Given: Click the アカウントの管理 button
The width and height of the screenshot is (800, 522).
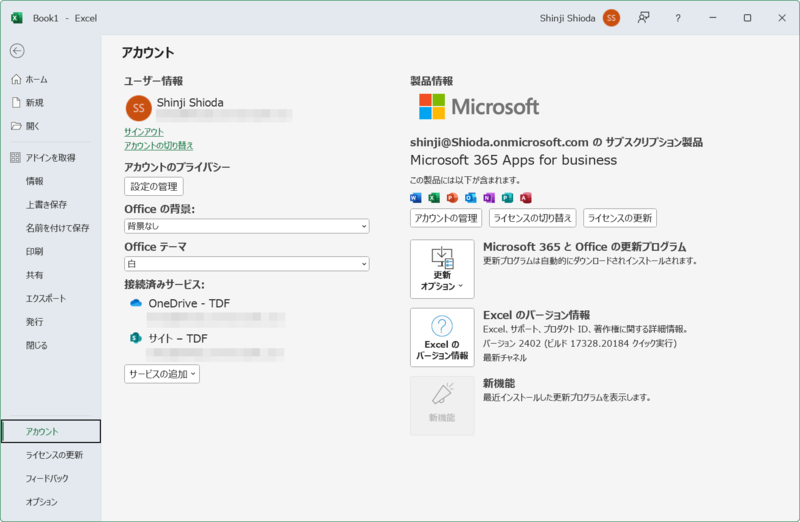Looking at the screenshot, I should click(446, 218).
